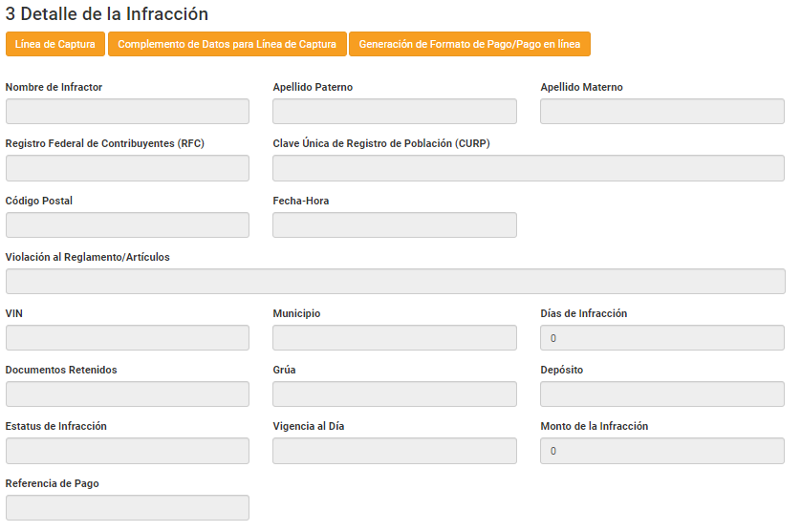Click the Referencia de Pago field

(127, 508)
